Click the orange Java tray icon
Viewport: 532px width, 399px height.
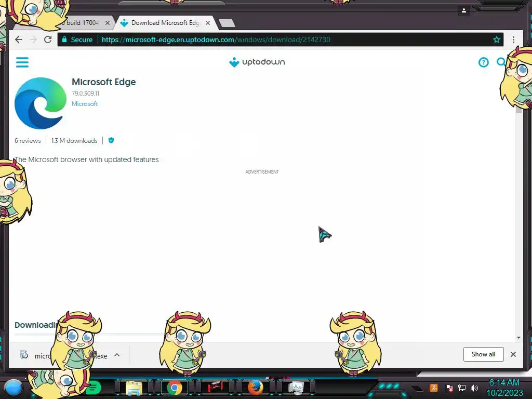tap(434, 388)
